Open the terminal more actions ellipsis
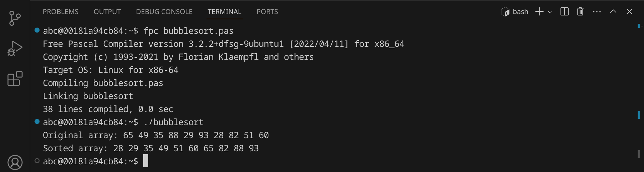 point(596,12)
